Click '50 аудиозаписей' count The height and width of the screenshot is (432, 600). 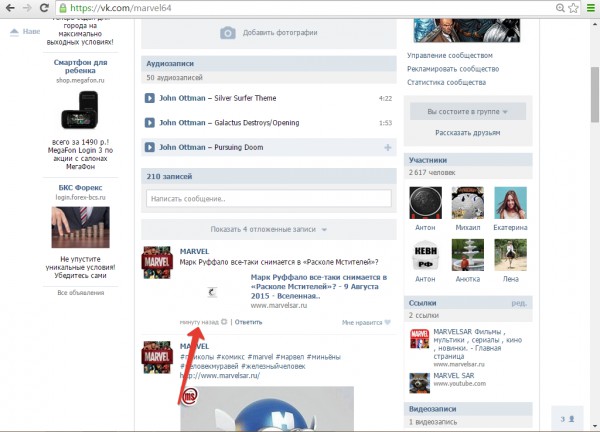pyautogui.click(x=174, y=78)
